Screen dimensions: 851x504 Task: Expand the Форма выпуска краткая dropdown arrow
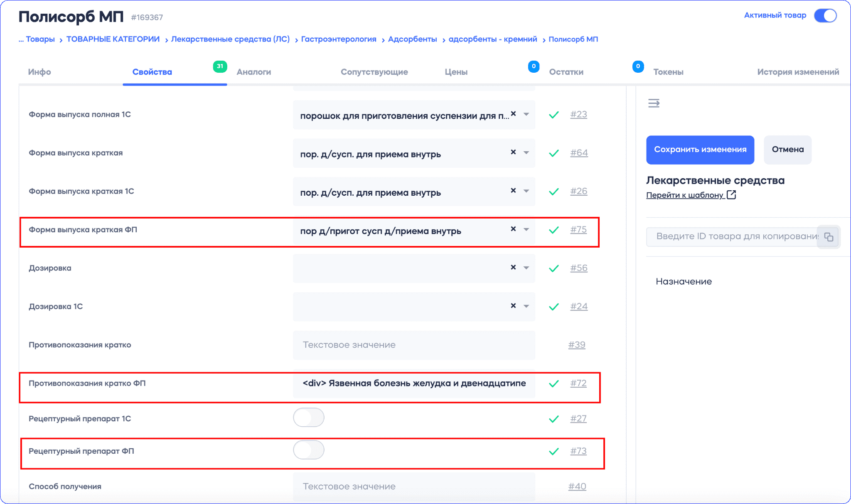(526, 153)
